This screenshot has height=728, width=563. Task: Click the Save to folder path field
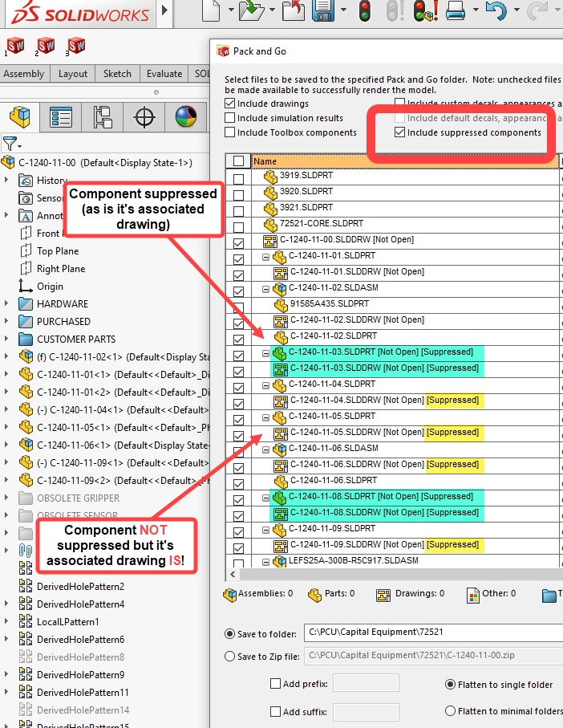tap(434, 632)
